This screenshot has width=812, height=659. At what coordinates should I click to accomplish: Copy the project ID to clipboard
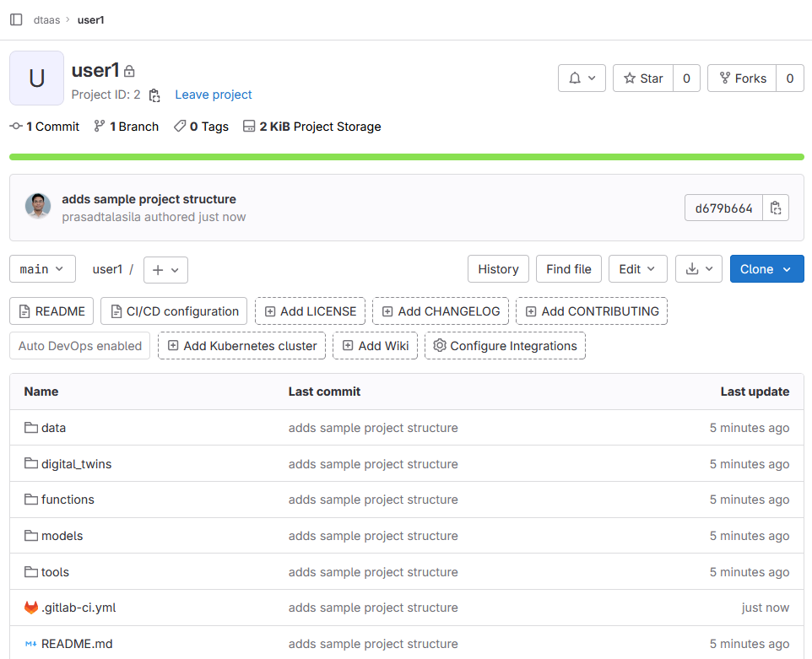coord(154,95)
